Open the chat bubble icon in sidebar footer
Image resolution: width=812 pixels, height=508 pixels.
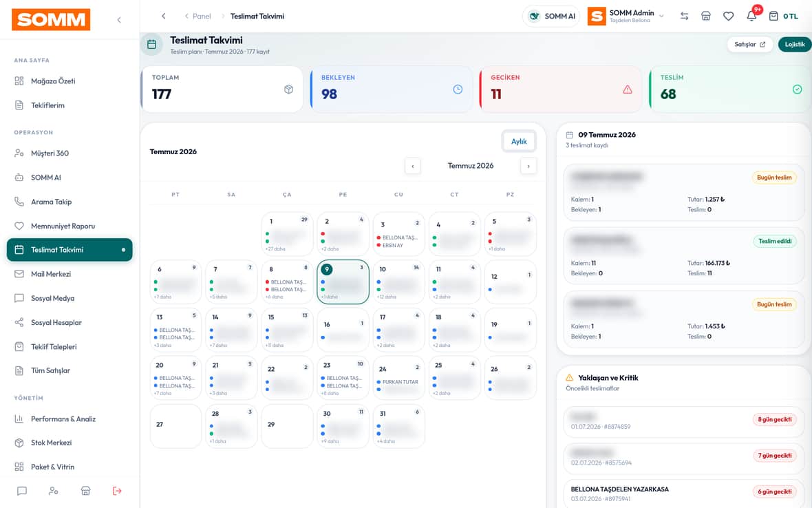click(x=22, y=490)
